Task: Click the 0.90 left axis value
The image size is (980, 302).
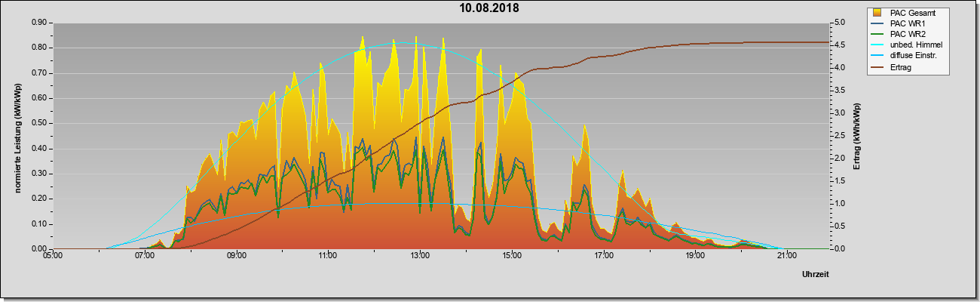Action: pyautogui.click(x=39, y=23)
